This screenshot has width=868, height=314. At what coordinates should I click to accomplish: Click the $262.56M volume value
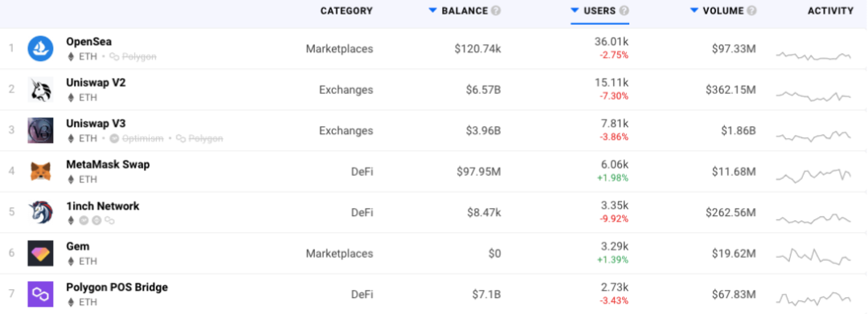[731, 212]
